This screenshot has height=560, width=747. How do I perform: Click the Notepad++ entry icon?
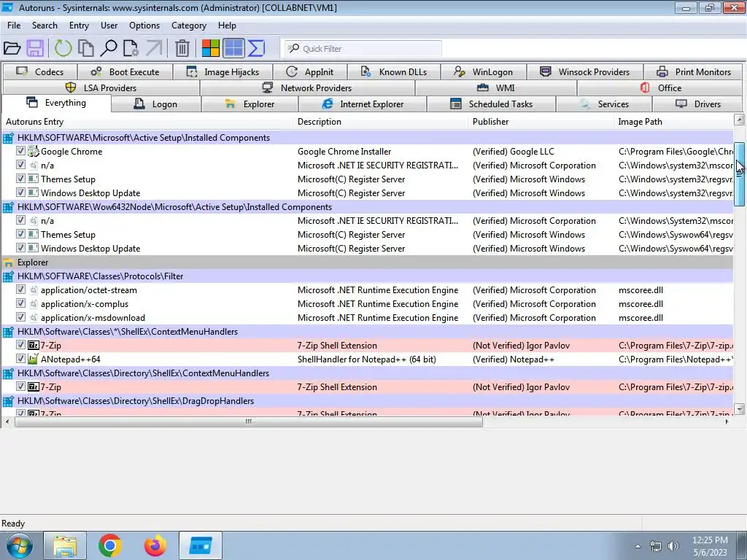[33, 359]
